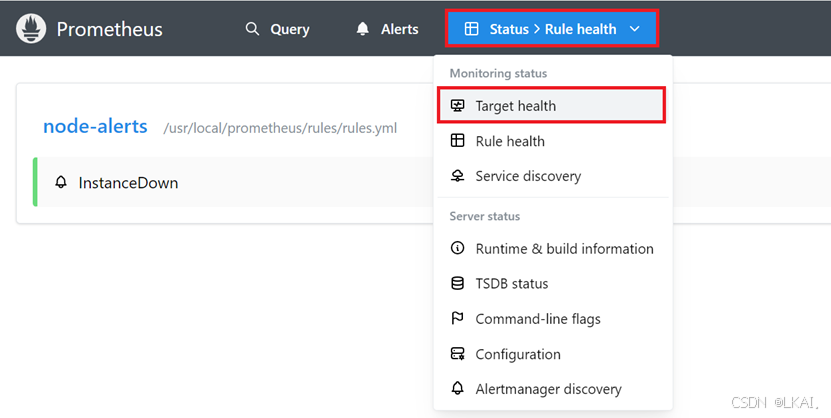Click the Prometheus torch logo
Image resolution: width=831 pixels, height=418 pixels.
point(31,29)
